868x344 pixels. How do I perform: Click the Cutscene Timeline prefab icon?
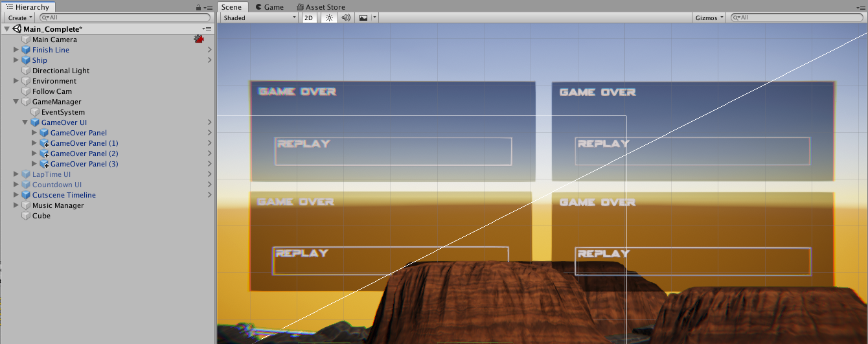26,195
